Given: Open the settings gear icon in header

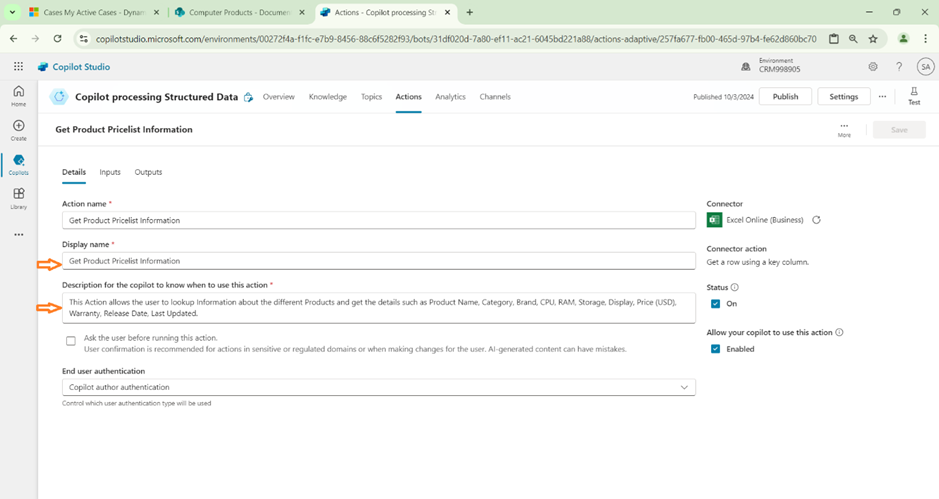Looking at the screenshot, I should pos(873,67).
